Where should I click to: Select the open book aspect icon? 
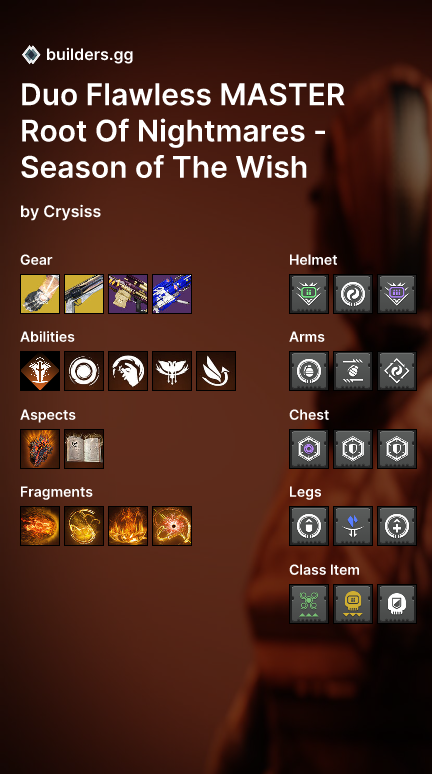tap(84, 449)
